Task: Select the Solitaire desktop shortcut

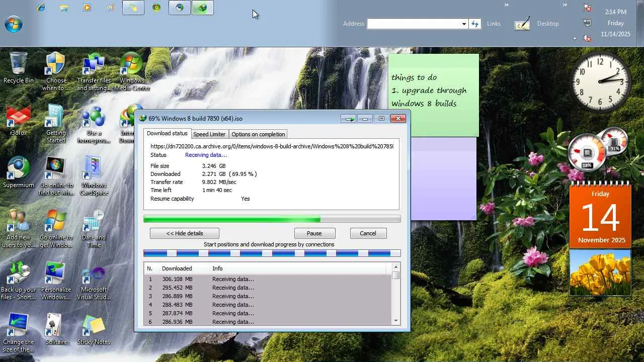Action: click(x=56, y=329)
